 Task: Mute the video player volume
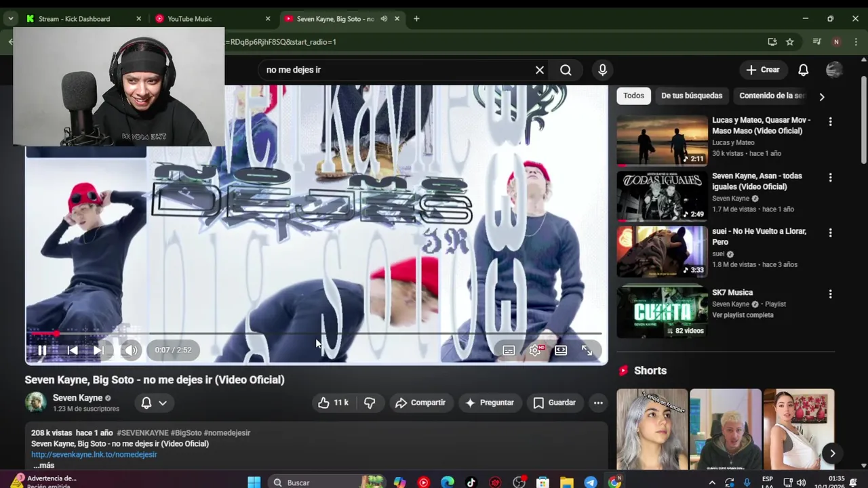point(130,350)
